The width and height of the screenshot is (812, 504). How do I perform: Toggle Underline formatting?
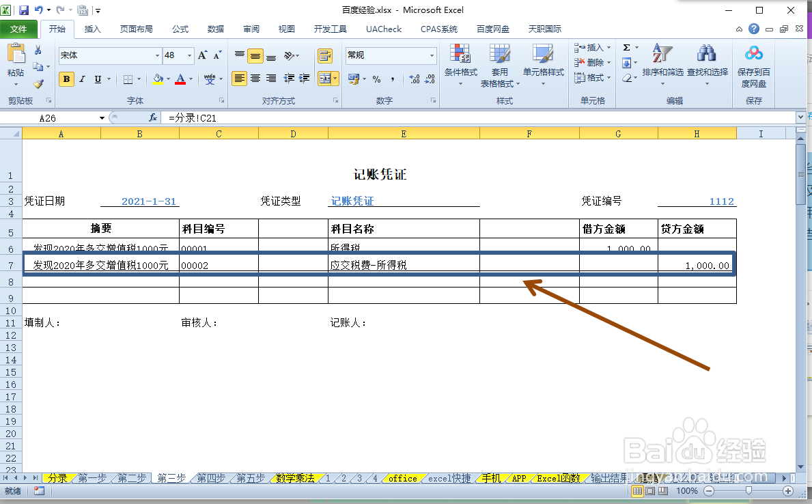[98, 79]
